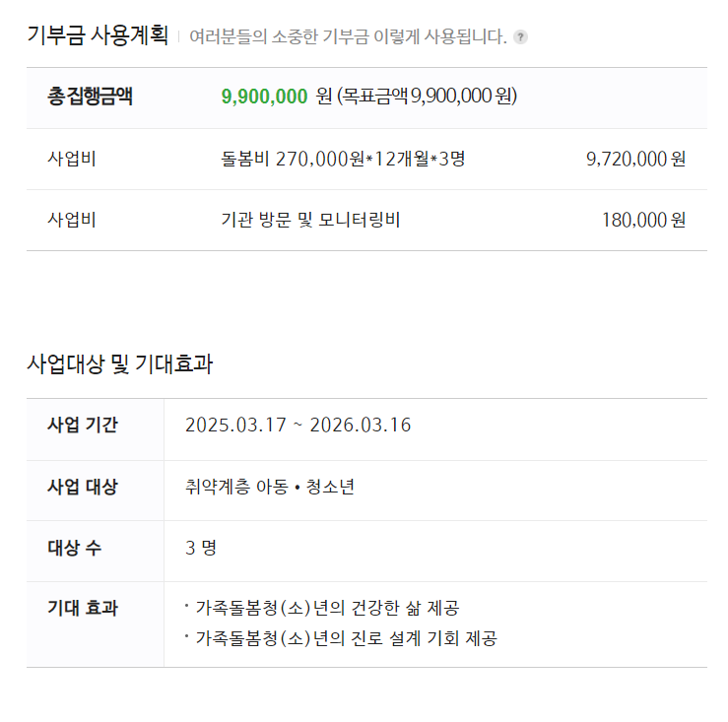Viewport: 728px width, 722px height.
Task: Click the green 9,900,000 total amount
Action: coord(264,97)
